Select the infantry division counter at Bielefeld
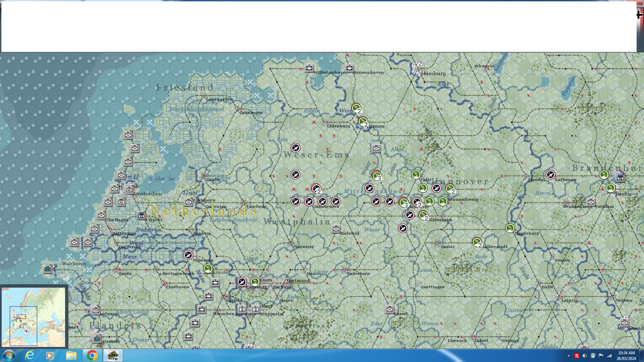 tap(336, 229)
